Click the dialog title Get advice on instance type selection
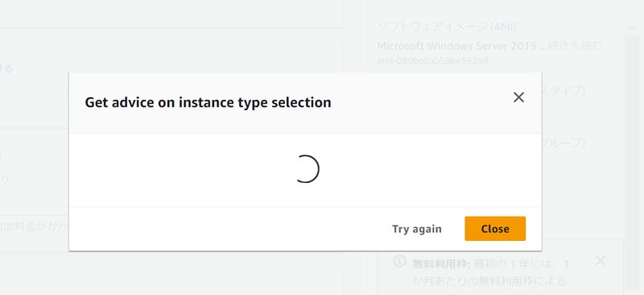This screenshot has width=644, height=295. coord(208,102)
